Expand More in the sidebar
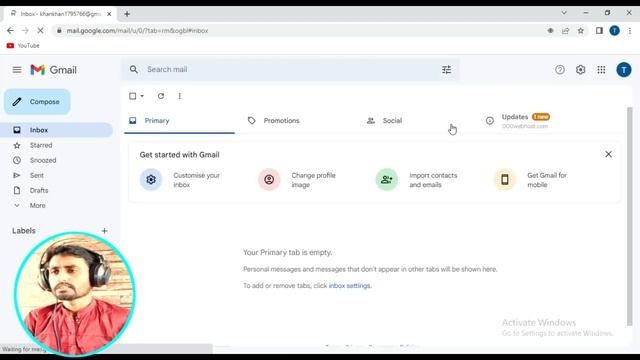 click(x=38, y=206)
